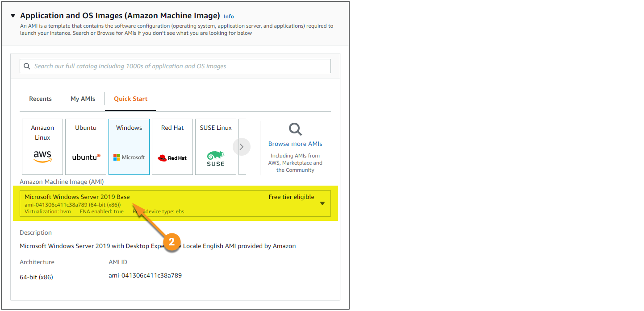Click the AWS logo icon
This screenshot has height=311, width=644.
(42, 157)
